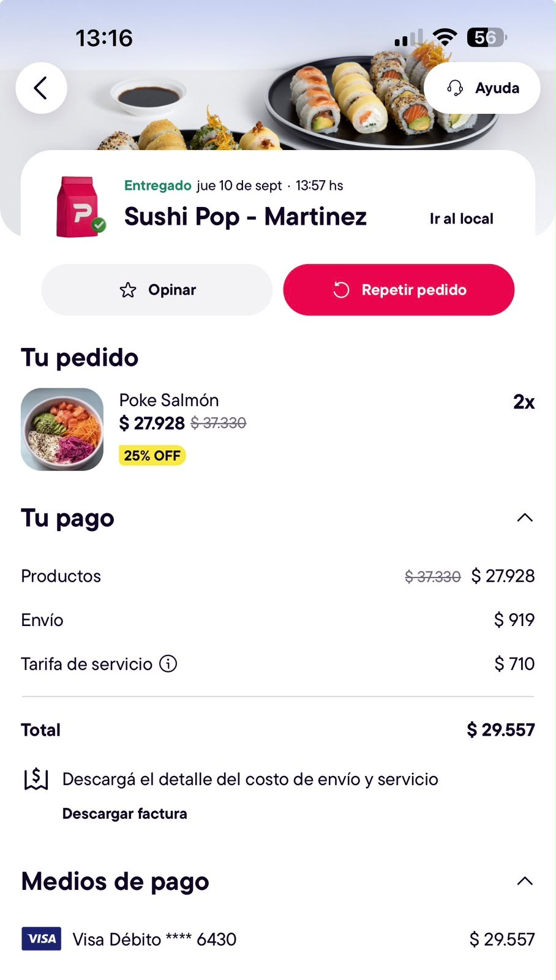
Task: Open Ir al local link
Action: coord(462,219)
